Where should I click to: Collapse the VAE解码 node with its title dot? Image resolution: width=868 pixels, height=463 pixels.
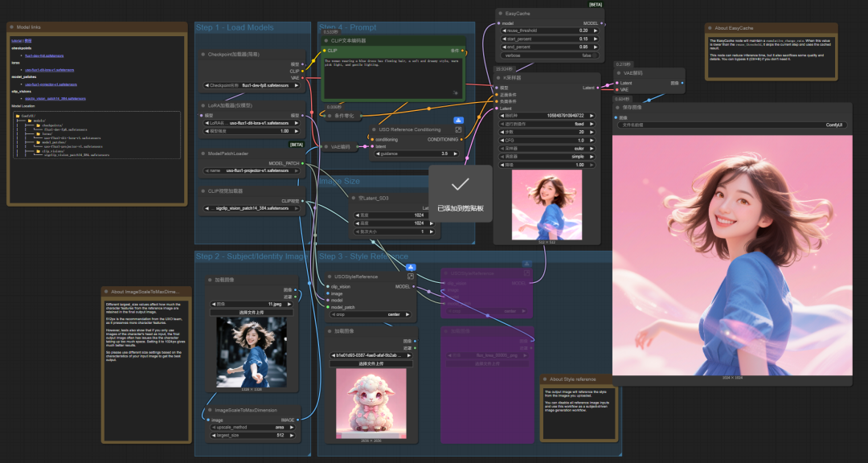tap(620, 73)
